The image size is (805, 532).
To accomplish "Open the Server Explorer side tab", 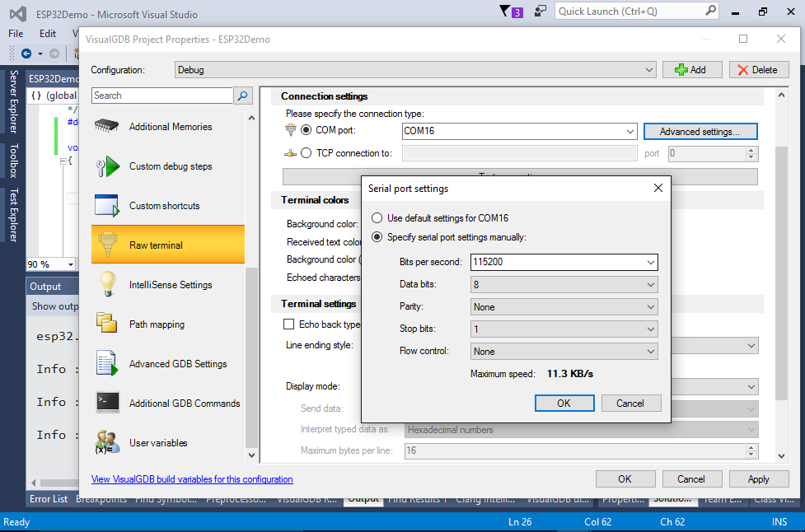I will [14, 101].
